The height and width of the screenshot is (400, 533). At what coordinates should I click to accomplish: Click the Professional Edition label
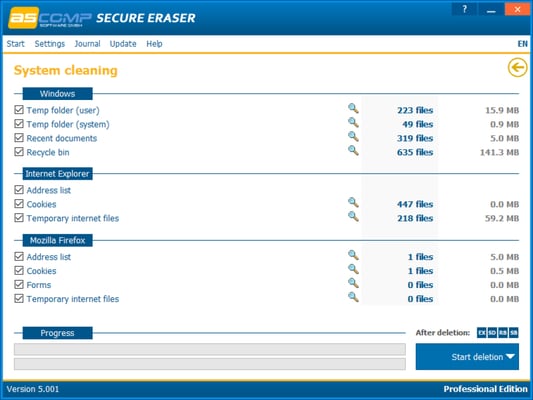[x=485, y=389]
